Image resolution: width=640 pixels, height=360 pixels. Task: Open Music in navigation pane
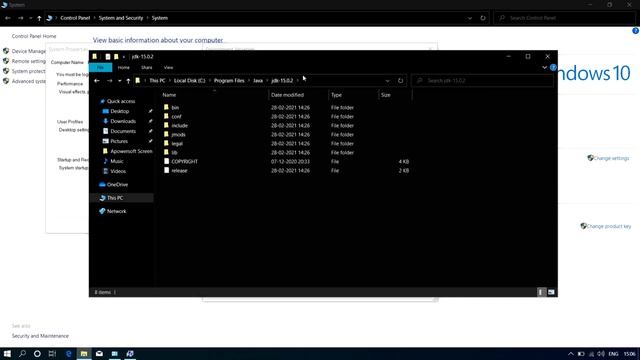(x=116, y=161)
